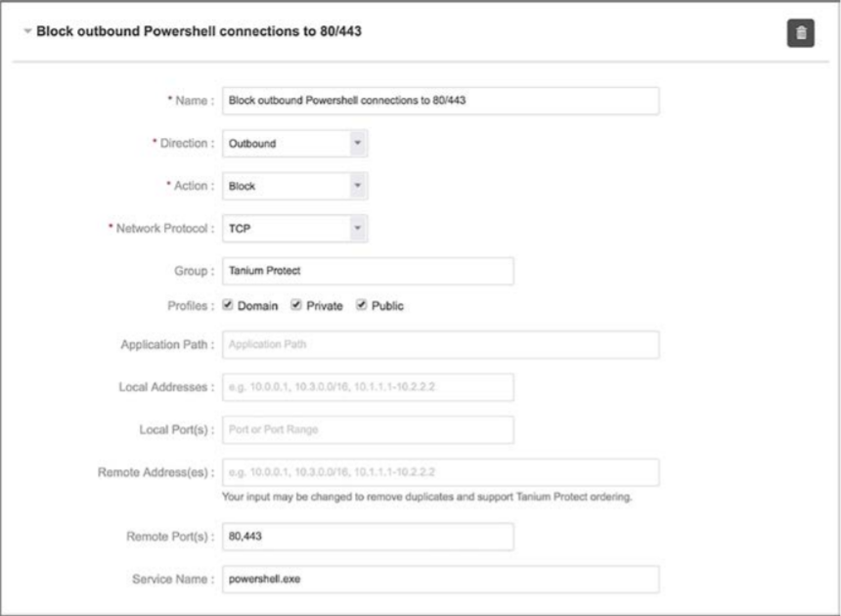This screenshot has width=841, height=616.
Task: Toggle the Public profile checkbox
Action: [362, 306]
